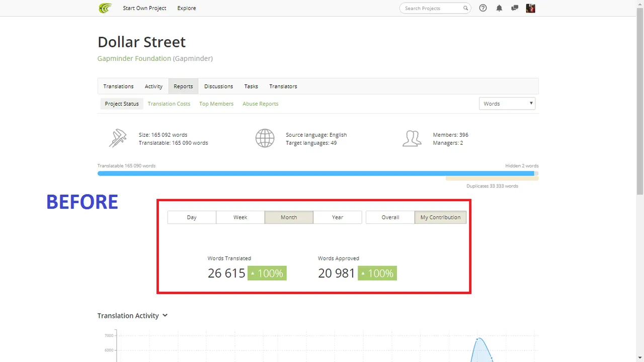This screenshot has height=362, width=644.
Task: Select the Year period toggle
Action: point(338,217)
